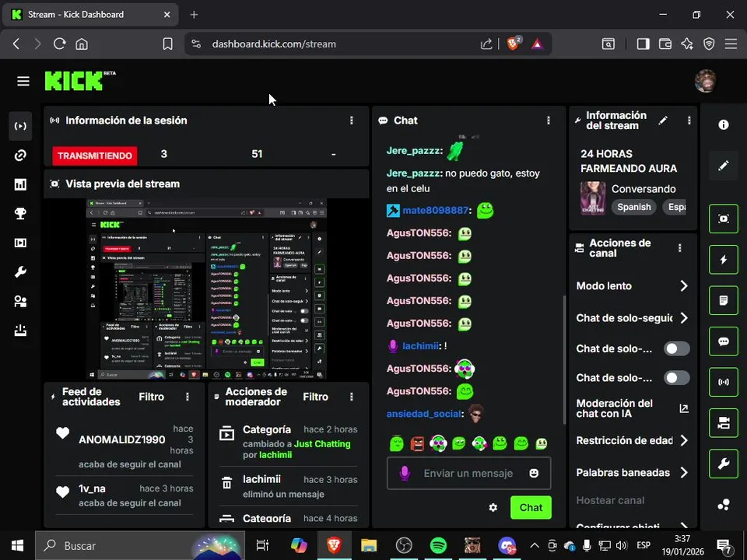
Task: Click Just Chatting category link
Action: [x=322, y=444]
